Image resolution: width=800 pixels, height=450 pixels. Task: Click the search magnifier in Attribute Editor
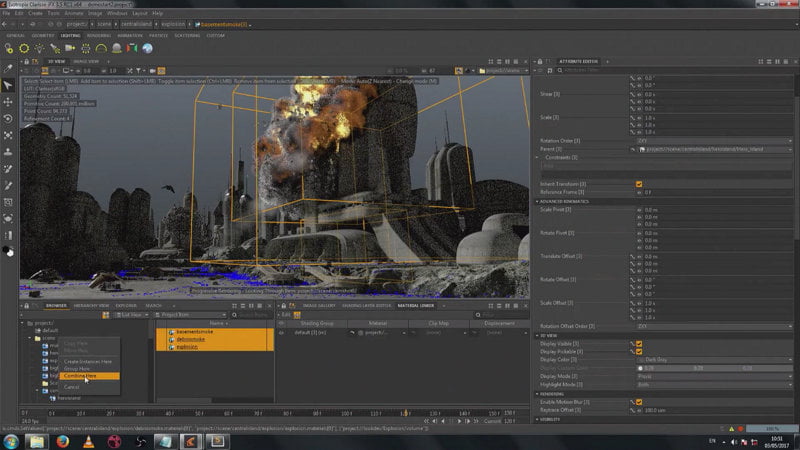point(560,70)
